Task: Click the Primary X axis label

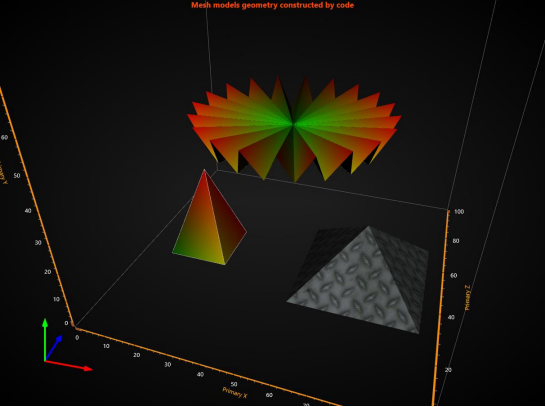Action: point(235,392)
